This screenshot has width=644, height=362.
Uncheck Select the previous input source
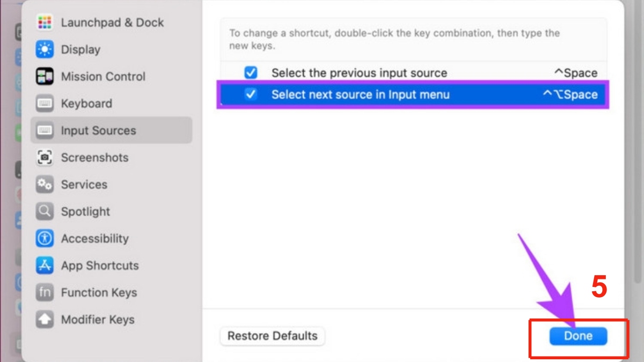tap(251, 73)
